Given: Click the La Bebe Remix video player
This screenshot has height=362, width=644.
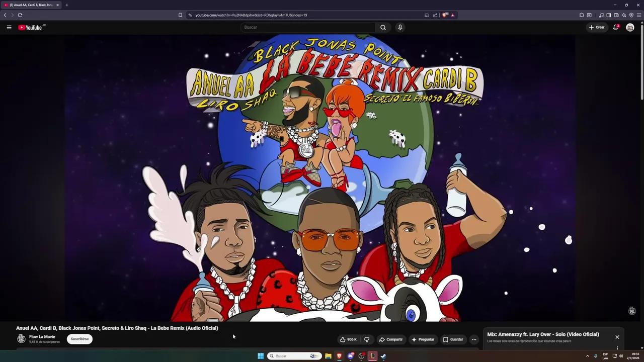Looking at the screenshot, I should click(x=320, y=177).
